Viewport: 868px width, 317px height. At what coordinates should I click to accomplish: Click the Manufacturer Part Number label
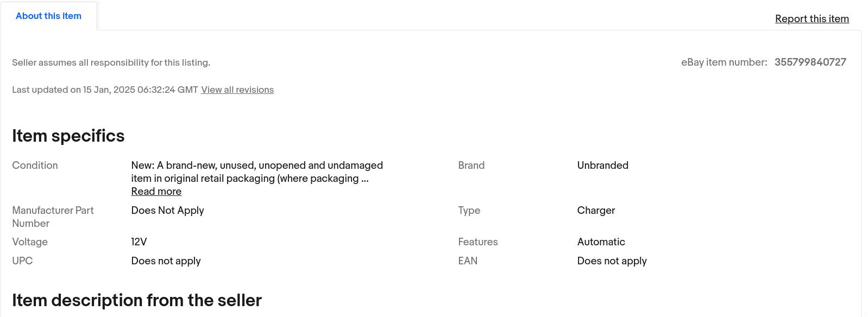[x=53, y=217]
